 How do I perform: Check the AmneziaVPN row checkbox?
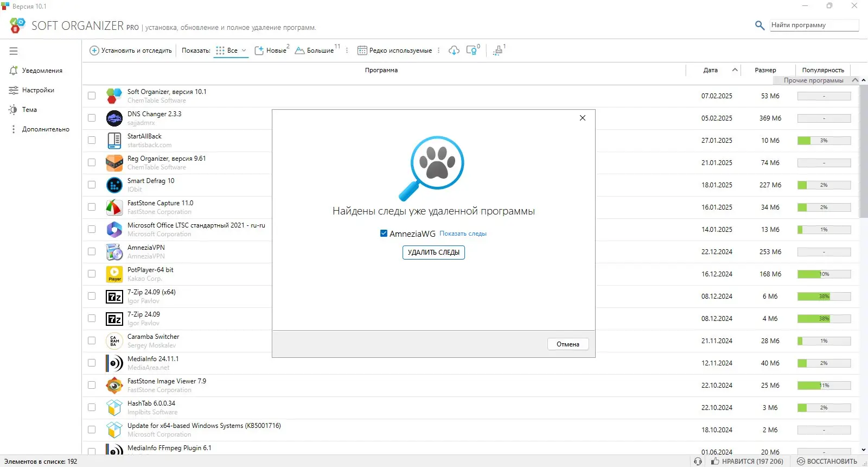click(92, 252)
